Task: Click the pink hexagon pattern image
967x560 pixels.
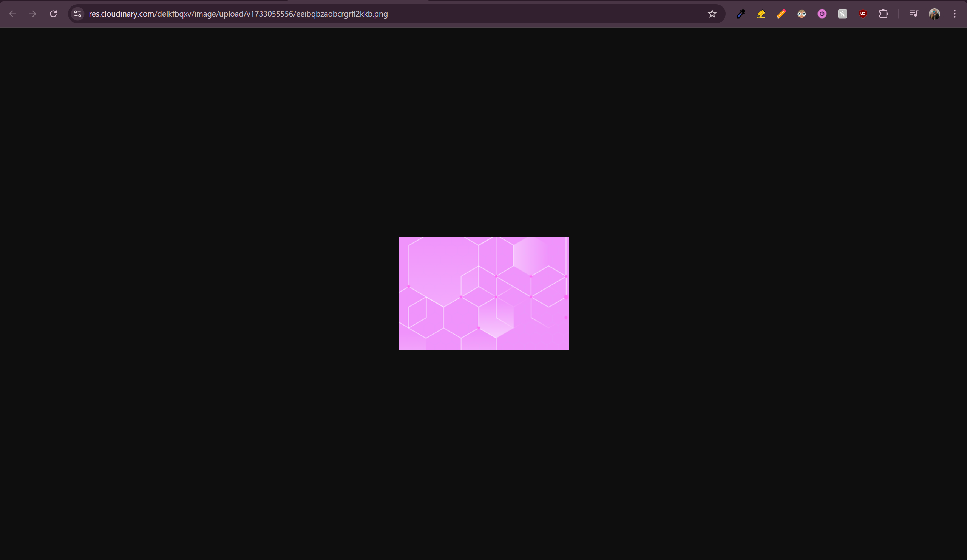Action: [x=484, y=294]
